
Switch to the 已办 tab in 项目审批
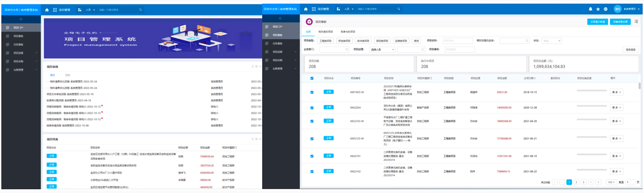point(68,75)
